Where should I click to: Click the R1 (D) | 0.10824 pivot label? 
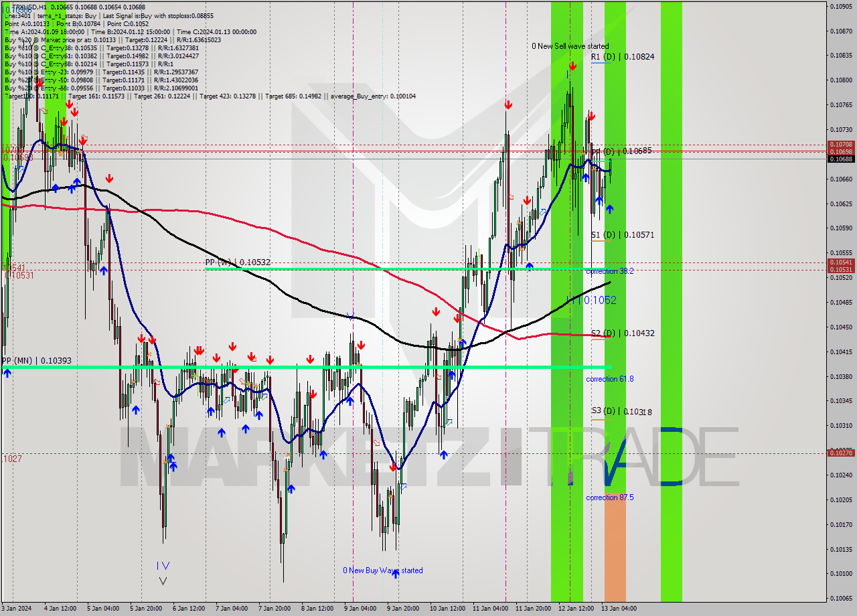(x=622, y=57)
